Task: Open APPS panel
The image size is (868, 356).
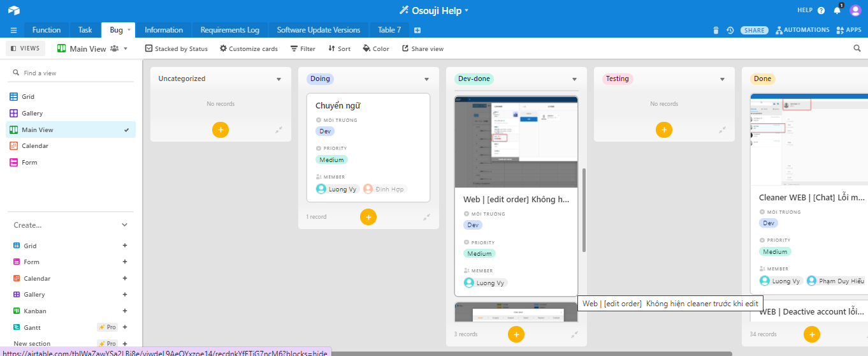Action: [849, 30]
